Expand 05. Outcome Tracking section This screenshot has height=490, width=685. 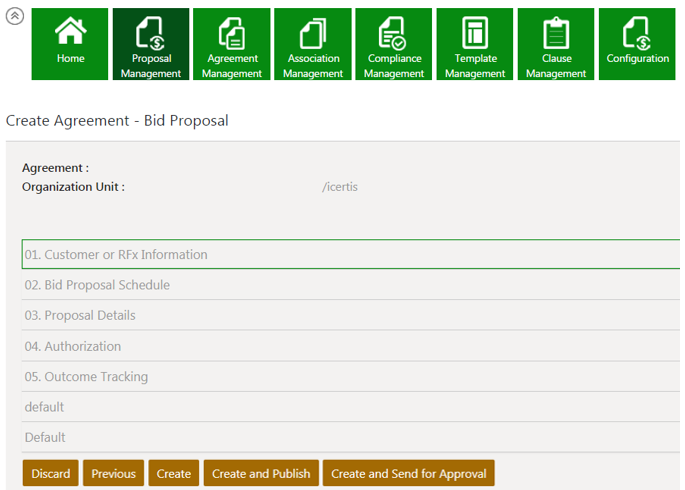click(x=86, y=377)
